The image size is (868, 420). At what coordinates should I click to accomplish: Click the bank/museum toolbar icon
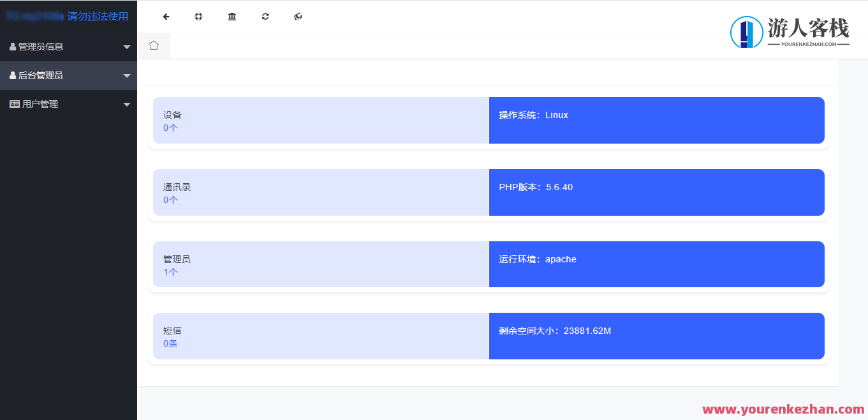pos(232,16)
